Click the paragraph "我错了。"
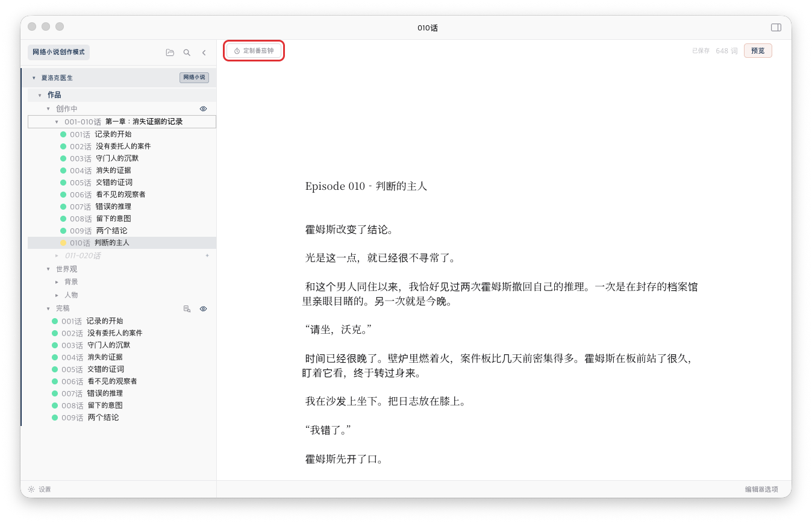Viewport: 812px width, 523px height. pyautogui.click(x=328, y=430)
